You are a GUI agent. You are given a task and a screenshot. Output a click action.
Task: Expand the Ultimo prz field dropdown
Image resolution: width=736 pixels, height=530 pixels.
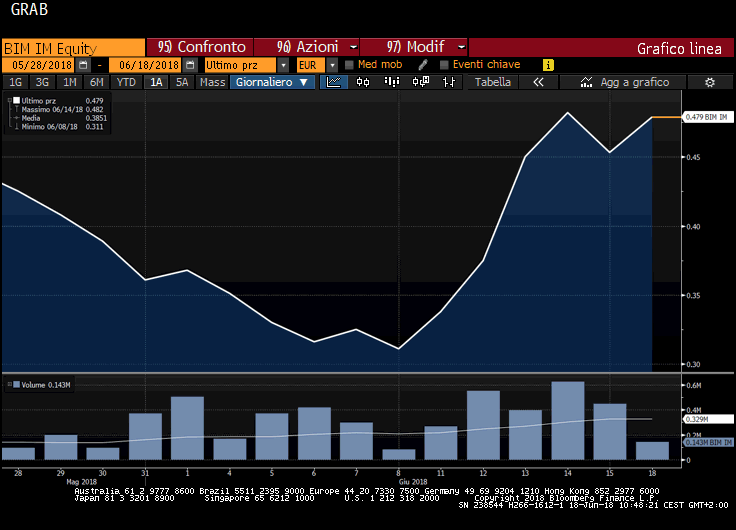pyautogui.click(x=283, y=65)
